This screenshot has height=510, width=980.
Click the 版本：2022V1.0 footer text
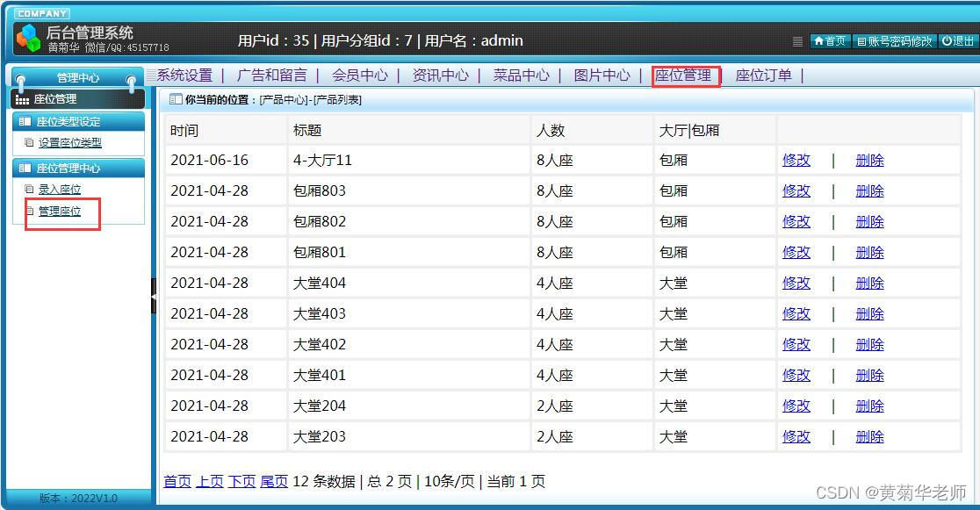78,498
